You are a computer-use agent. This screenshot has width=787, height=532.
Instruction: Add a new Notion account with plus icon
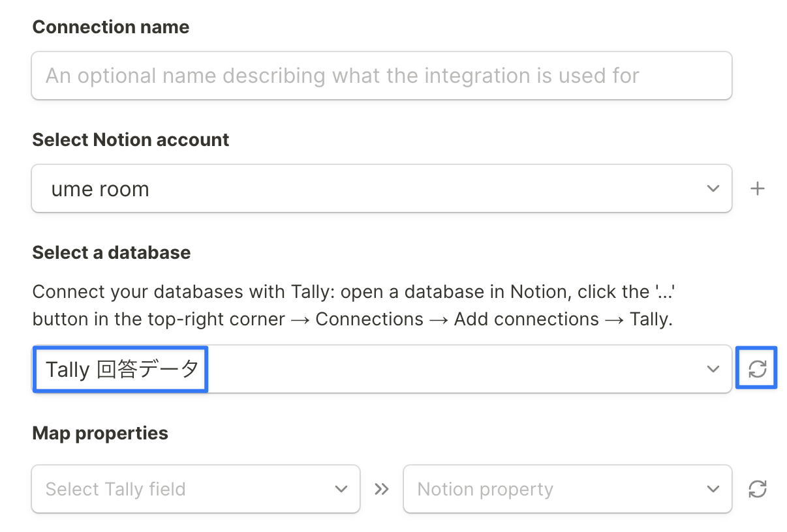click(x=758, y=189)
